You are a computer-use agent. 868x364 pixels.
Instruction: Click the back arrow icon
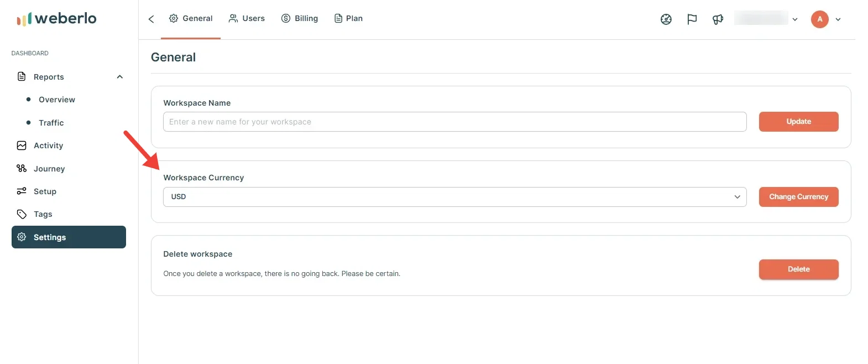[x=151, y=19]
